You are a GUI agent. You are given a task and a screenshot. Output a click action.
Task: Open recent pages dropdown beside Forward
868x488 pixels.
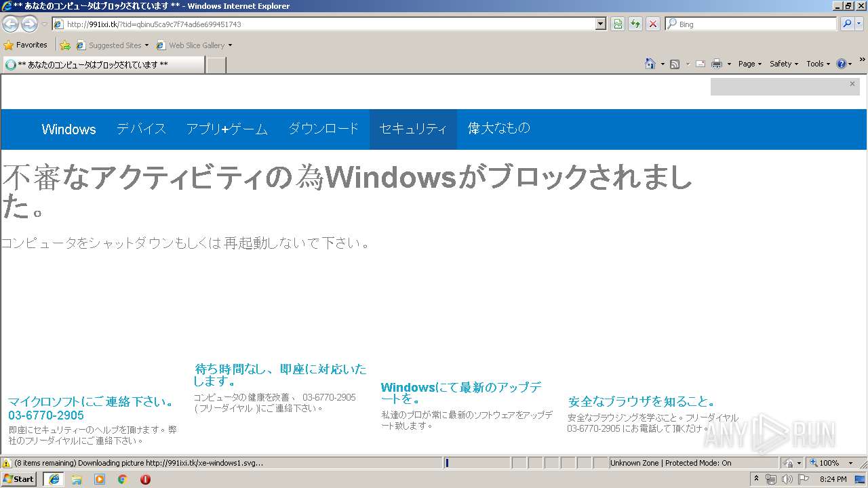point(44,24)
